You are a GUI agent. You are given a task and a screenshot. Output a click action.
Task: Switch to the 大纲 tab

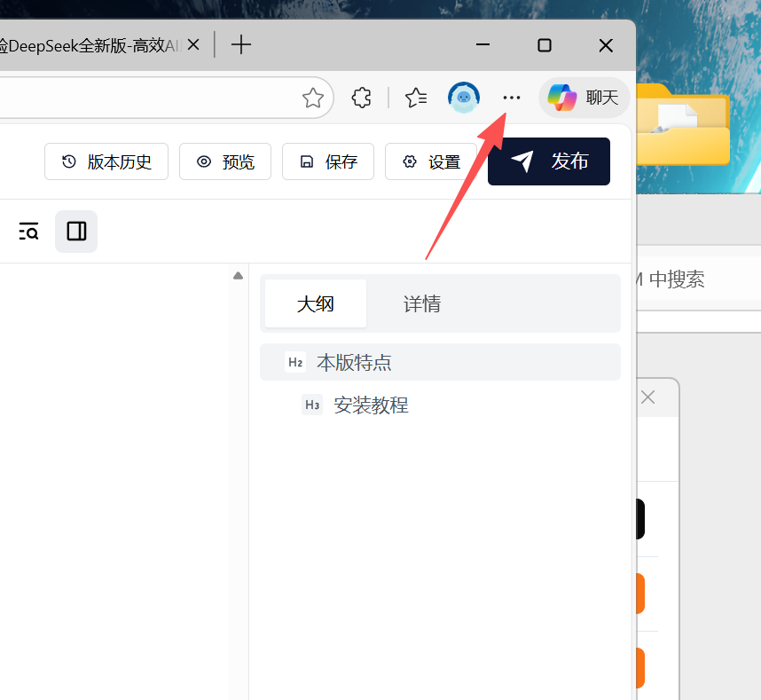[315, 303]
